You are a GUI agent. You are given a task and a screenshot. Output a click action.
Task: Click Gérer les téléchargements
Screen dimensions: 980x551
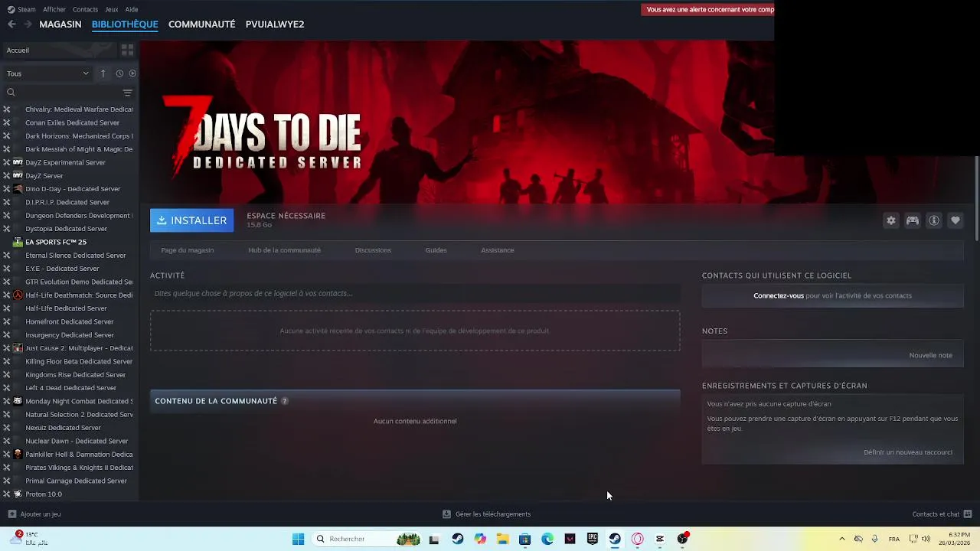(x=493, y=514)
